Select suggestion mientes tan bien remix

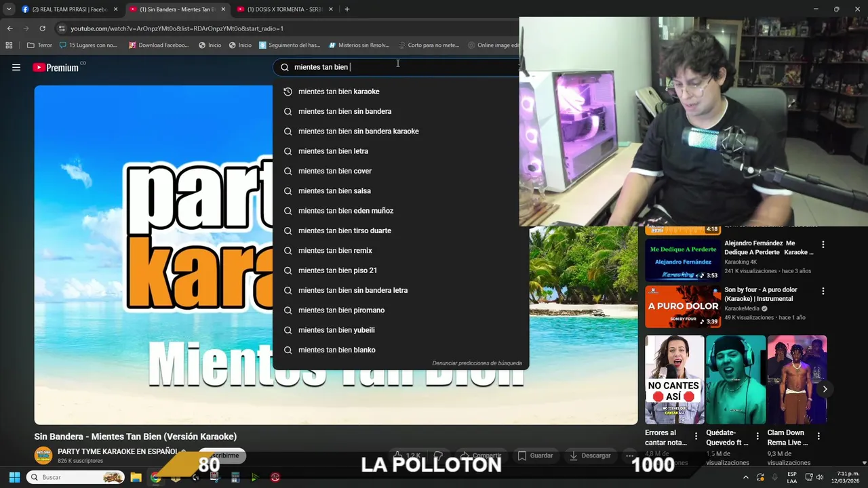400,251
